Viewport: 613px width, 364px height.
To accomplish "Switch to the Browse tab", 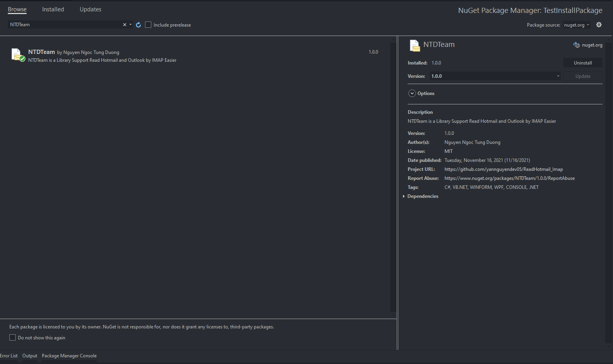I will [x=17, y=9].
